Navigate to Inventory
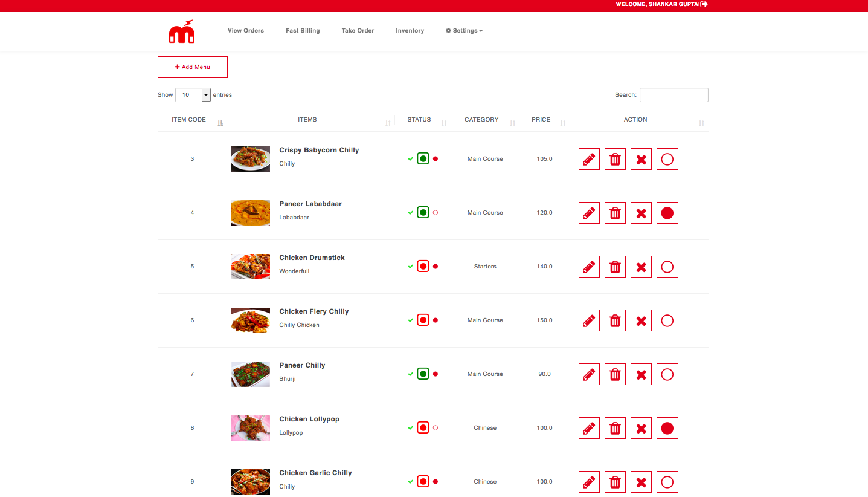 click(410, 31)
